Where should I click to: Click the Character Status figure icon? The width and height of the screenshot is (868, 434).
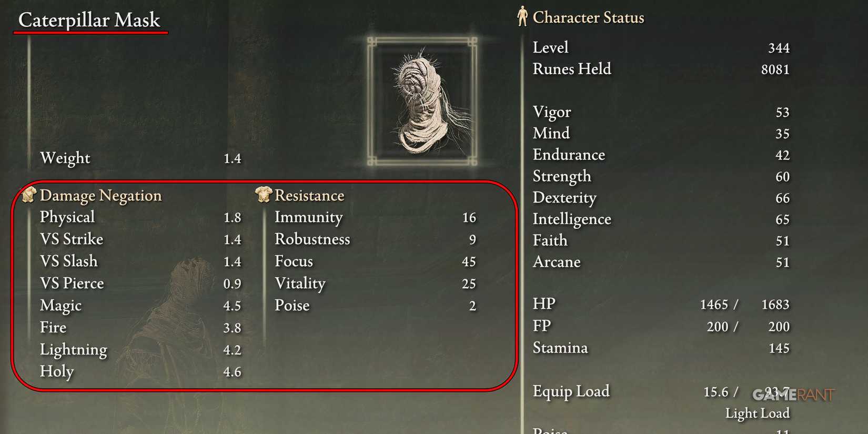[522, 16]
